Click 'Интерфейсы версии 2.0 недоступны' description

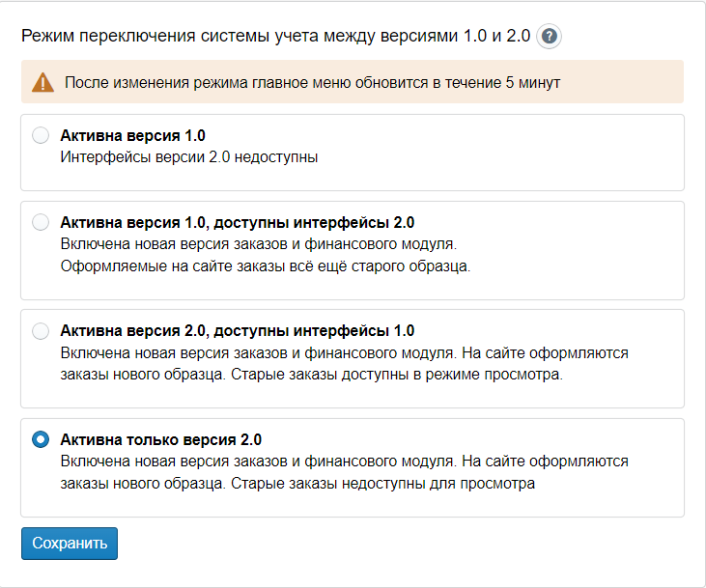point(188,156)
